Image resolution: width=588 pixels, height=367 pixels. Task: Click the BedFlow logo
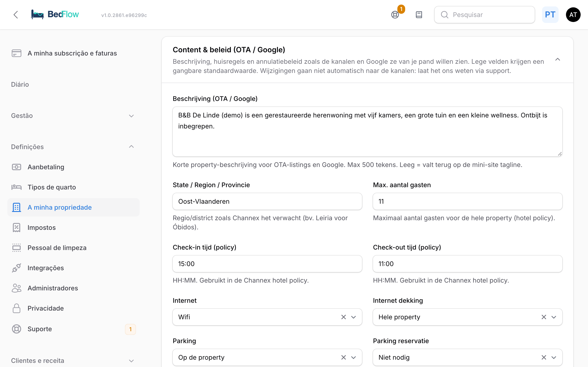pos(55,14)
